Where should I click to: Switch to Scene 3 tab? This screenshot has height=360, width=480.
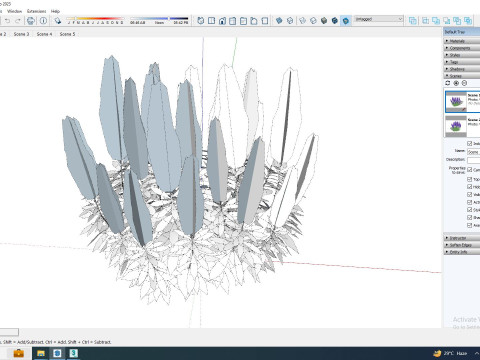[x=21, y=34]
